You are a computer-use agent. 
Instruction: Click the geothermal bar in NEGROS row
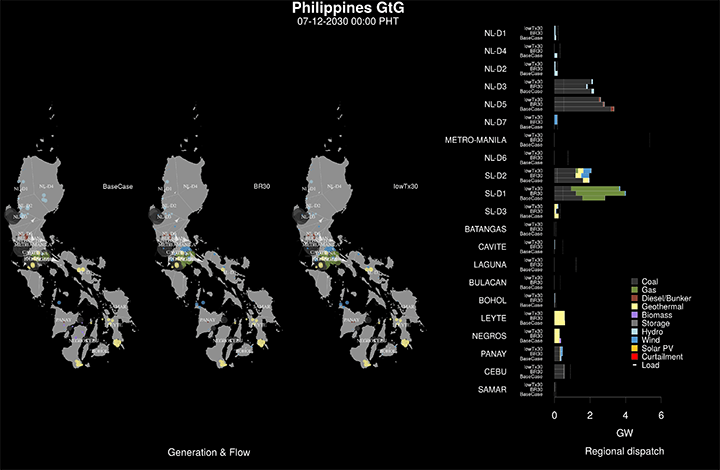tap(557, 336)
